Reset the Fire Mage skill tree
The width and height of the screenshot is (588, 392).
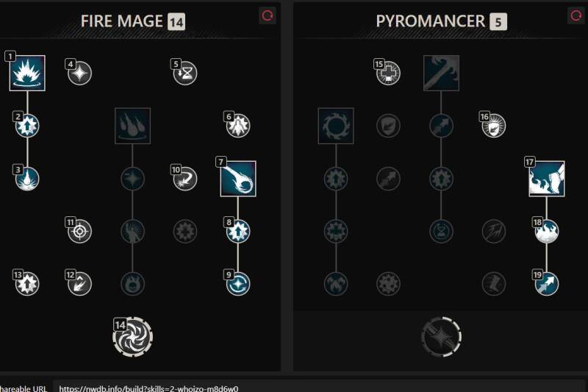[268, 15]
